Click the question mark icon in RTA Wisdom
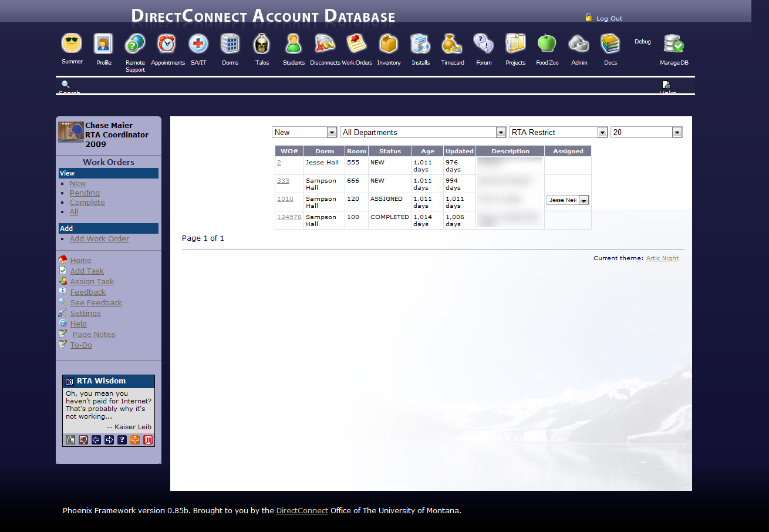Screen dimensions: 769x532 coord(122,440)
